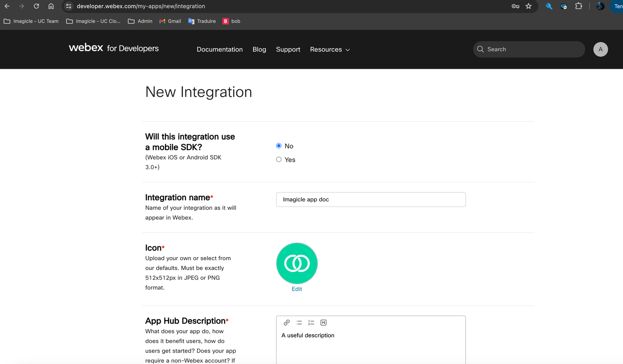The width and height of the screenshot is (623, 364).
Task: Apply bulleted list in description editor
Action: pos(299,322)
